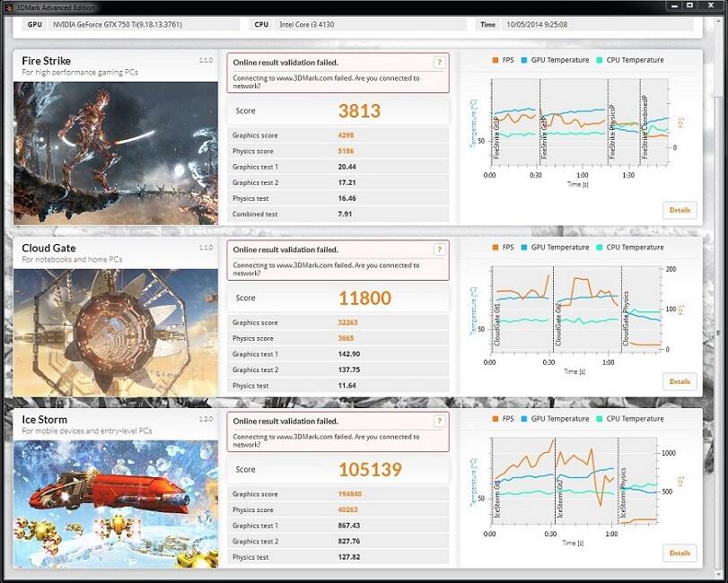Click Ice Storm Physics test value 127.82

point(348,557)
